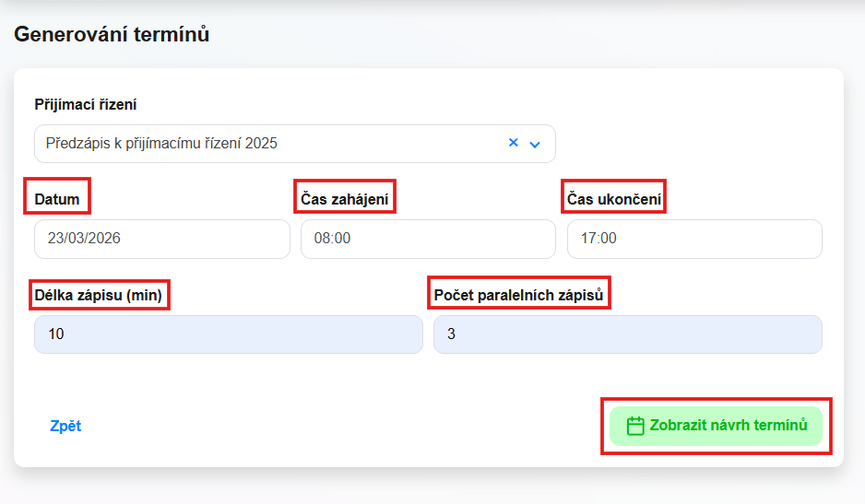This screenshot has height=504, width=865.
Task: Click the Čas ukončení label
Action: [x=613, y=198]
